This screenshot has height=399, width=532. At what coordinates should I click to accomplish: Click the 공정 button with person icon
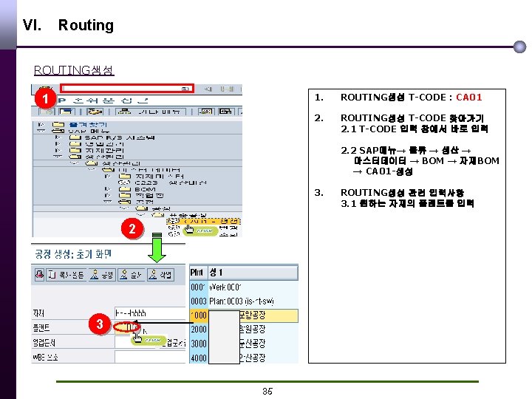click(x=102, y=274)
